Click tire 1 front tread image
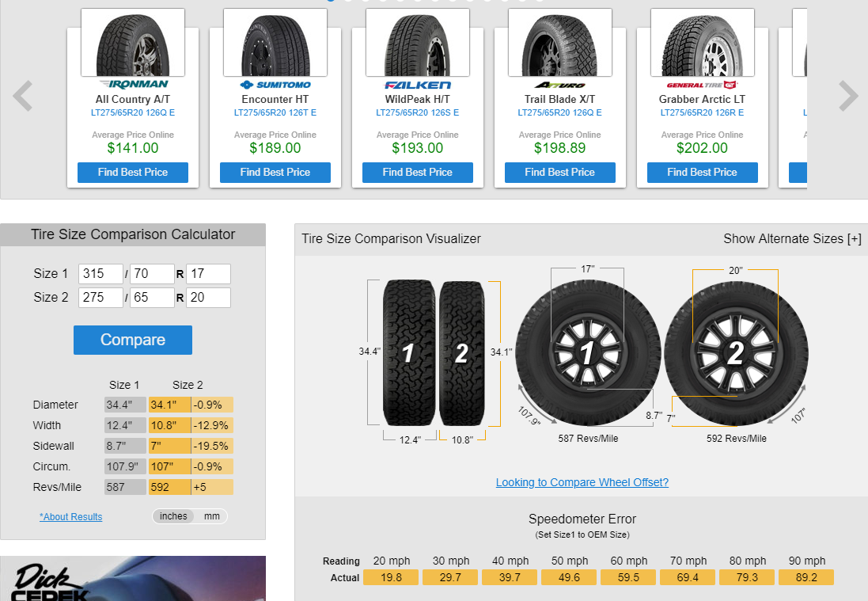The width and height of the screenshot is (868, 601). pyautogui.click(x=409, y=353)
